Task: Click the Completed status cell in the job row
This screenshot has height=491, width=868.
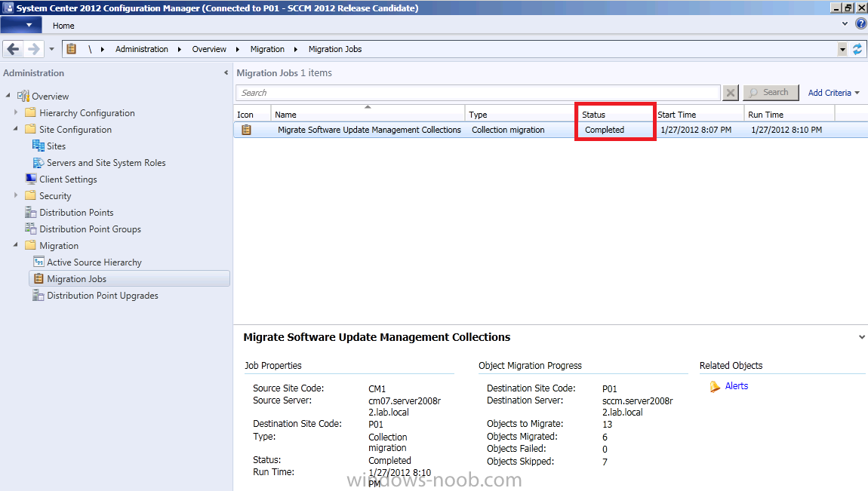Action: click(x=605, y=130)
